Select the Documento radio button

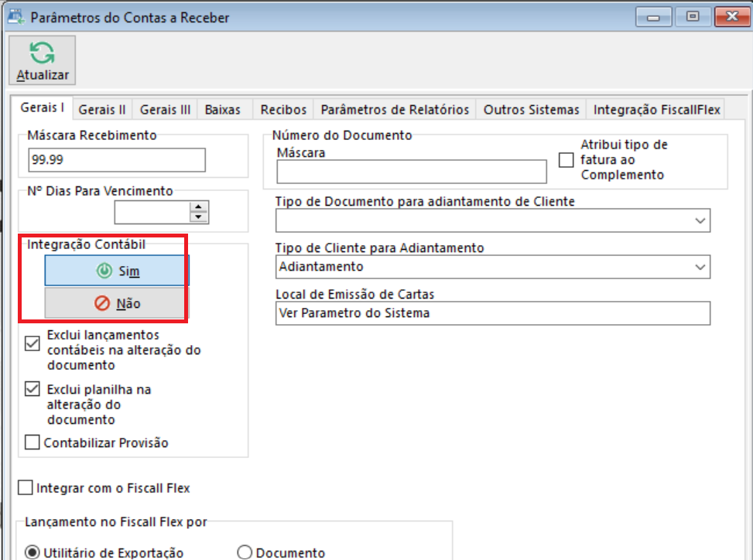point(245,552)
